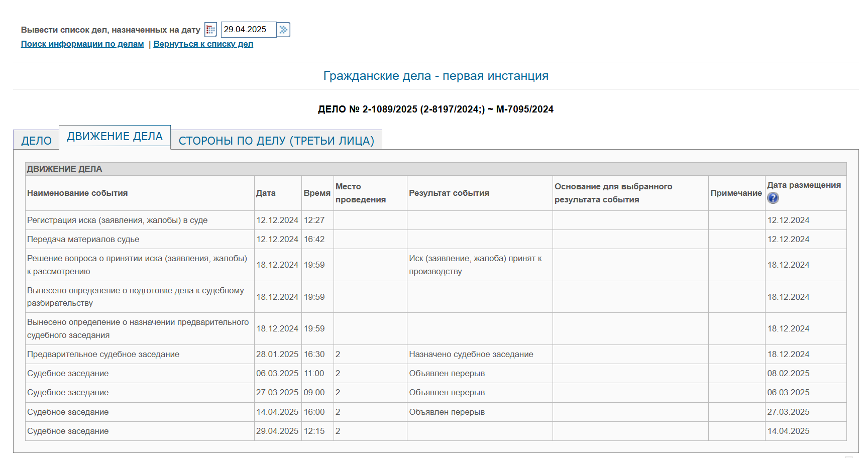Click the go arrow next to date field
This screenshot has height=458, width=868.
[284, 30]
